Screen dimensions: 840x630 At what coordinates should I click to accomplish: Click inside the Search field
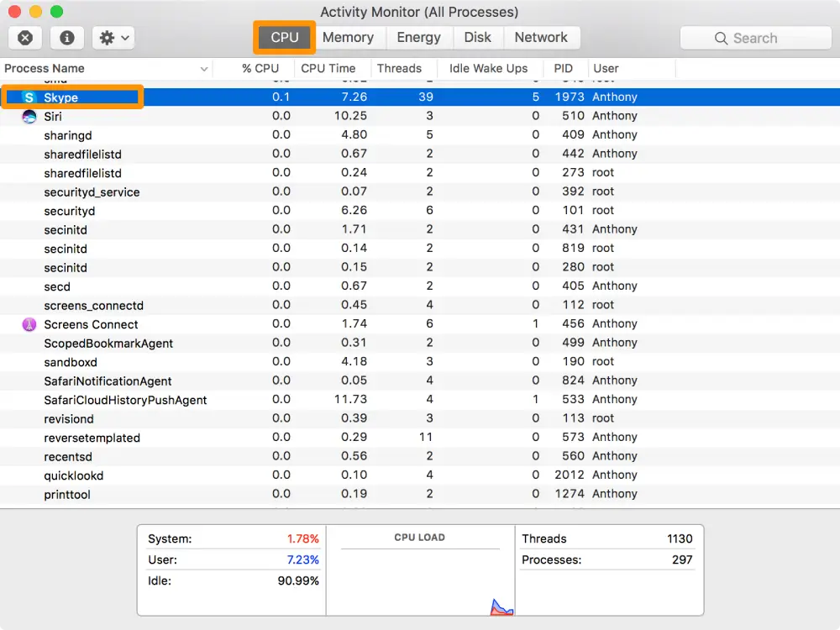pos(755,38)
